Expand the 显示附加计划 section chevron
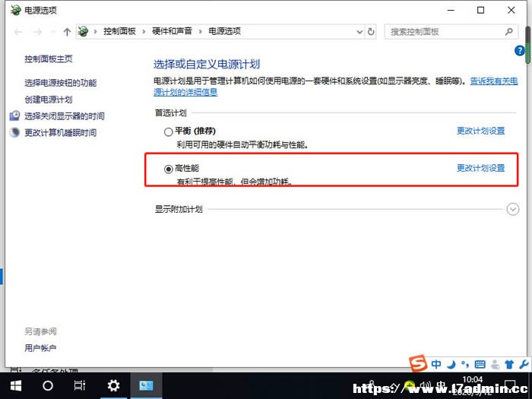 (x=513, y=209)
